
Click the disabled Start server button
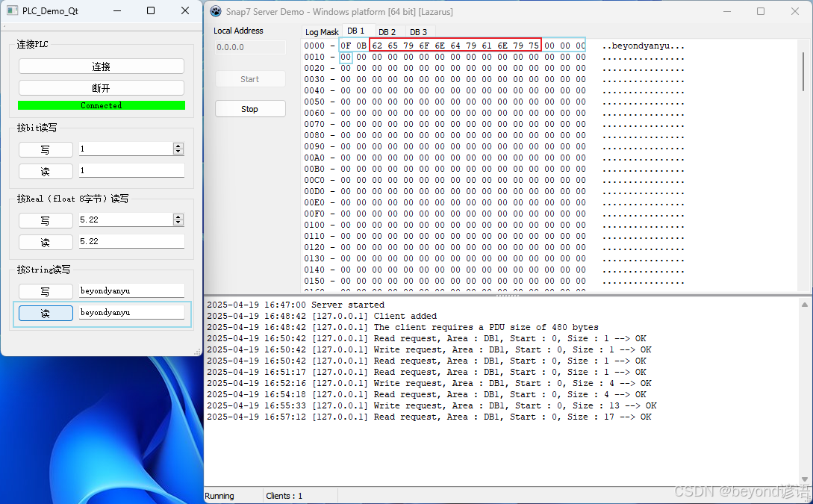(250, 79)
